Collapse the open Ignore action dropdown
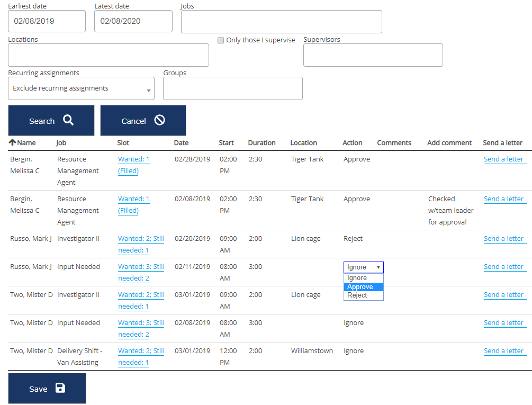The image size is (532, 405). pos(363,267)
